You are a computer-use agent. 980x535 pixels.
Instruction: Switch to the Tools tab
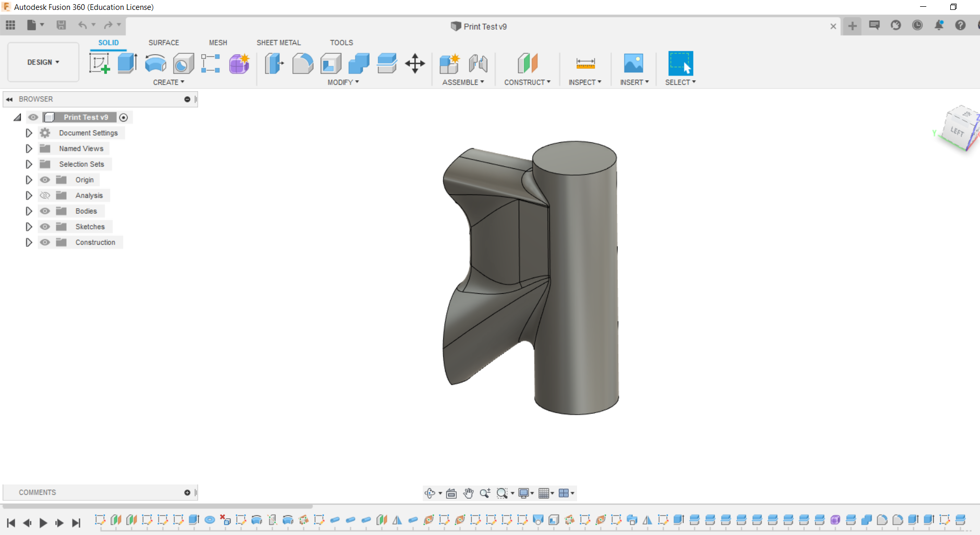coord(341,43)
